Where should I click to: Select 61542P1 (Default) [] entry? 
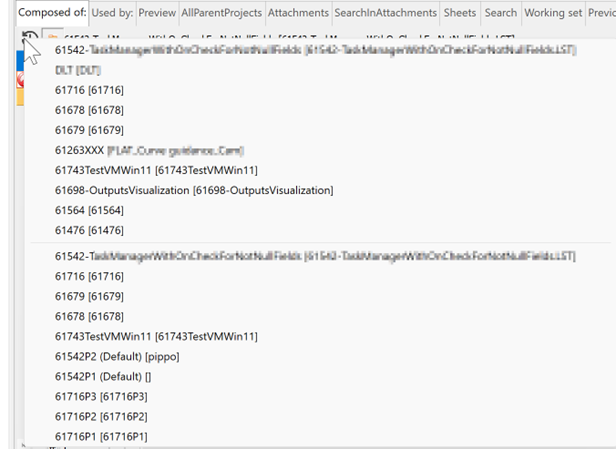(103, 377)
